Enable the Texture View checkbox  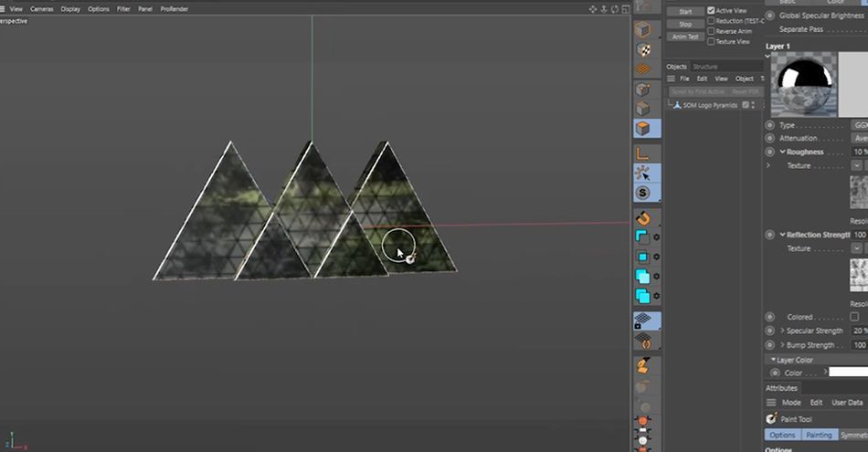711,41
